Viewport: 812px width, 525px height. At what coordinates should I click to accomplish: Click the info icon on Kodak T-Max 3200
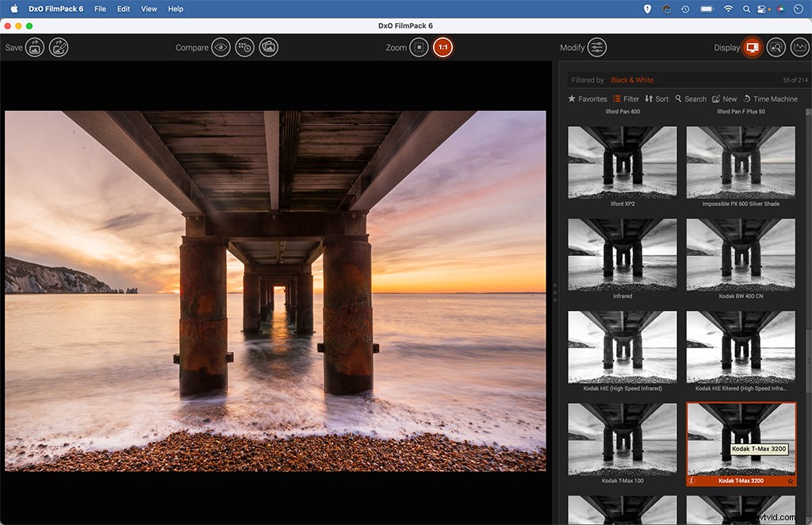click(x=692, y=481)
